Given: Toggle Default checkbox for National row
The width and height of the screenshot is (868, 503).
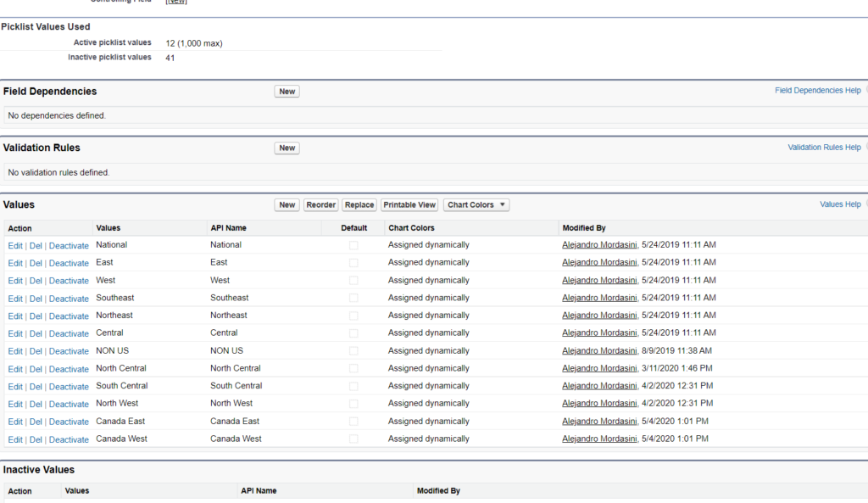Looking at the screenshot, I should point(353,245).
